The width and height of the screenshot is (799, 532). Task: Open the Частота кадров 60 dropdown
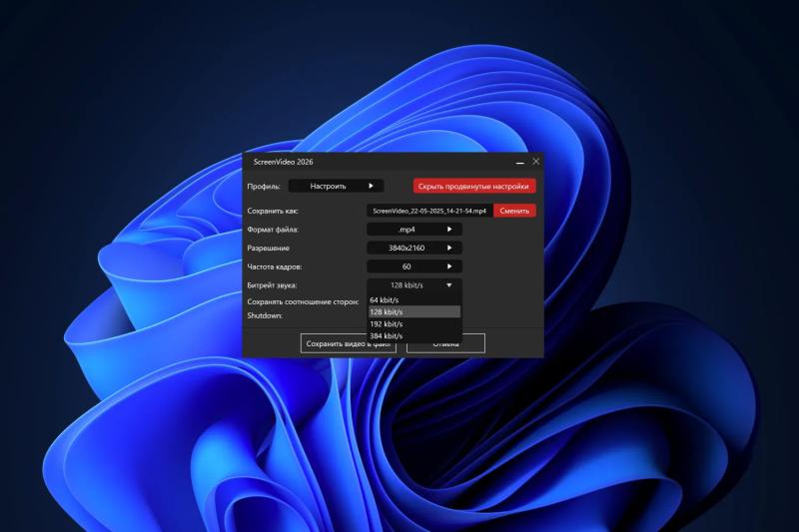click(414, 266)
